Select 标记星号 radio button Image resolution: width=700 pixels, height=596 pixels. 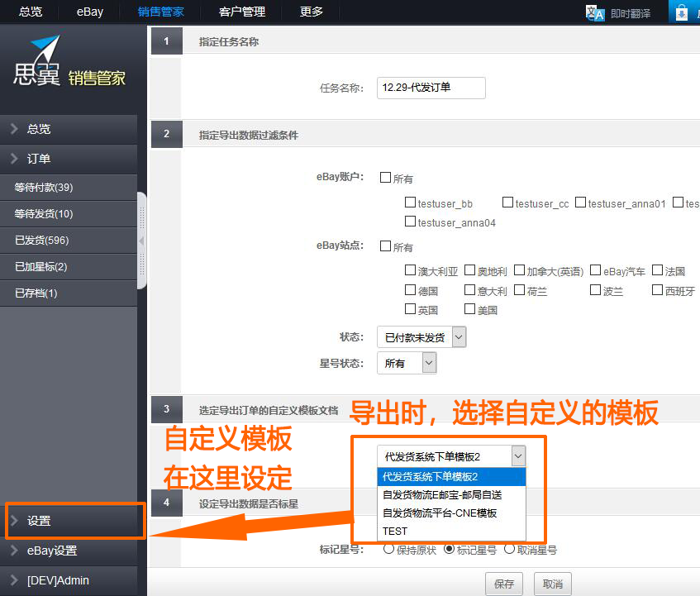pos(449,549)
